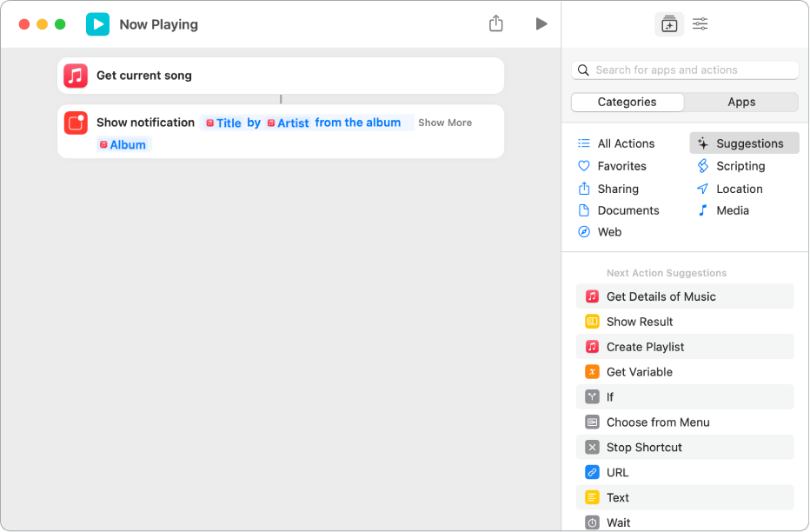810x532 pixels.
Task: Open the Scripting actions category
Action: 740,165
